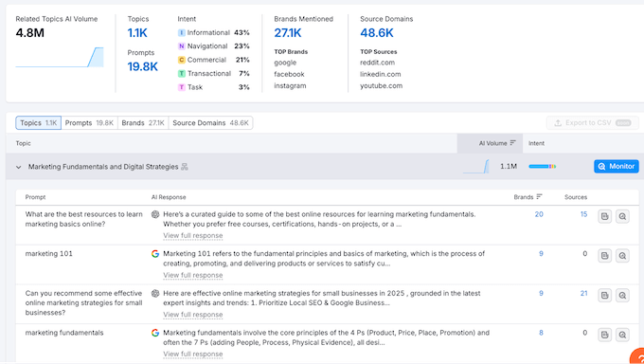Image resolution: width=644 pixels, height=364 pixels.
Task: Click the Transactional intent 'T' badge
Action: click(x=182, y=73)
